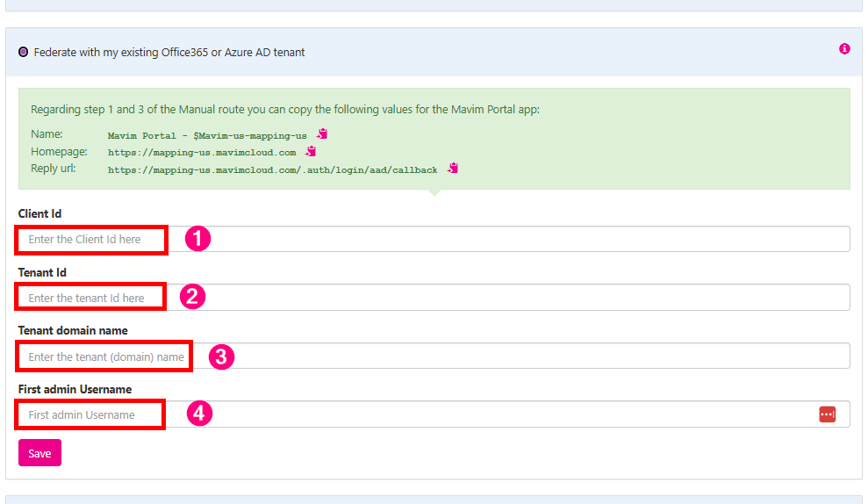Click the mapping-us.mavimcloud.com homepage URL text
The height and width of the screenshot is (504, 868).
[x=202, y=153]
